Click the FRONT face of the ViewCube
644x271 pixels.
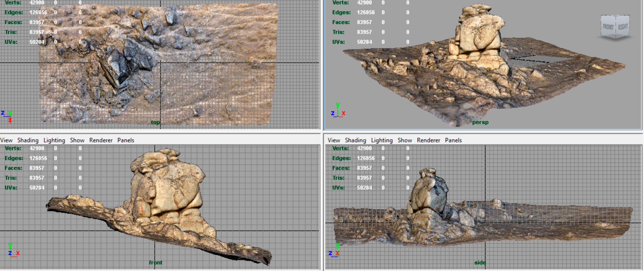click(608, 26)
